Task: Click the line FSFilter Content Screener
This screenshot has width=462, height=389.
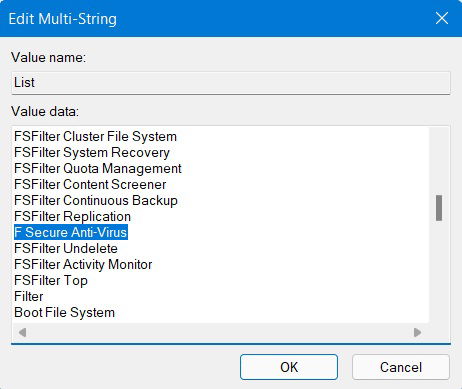Action: (x=90, y=184)
